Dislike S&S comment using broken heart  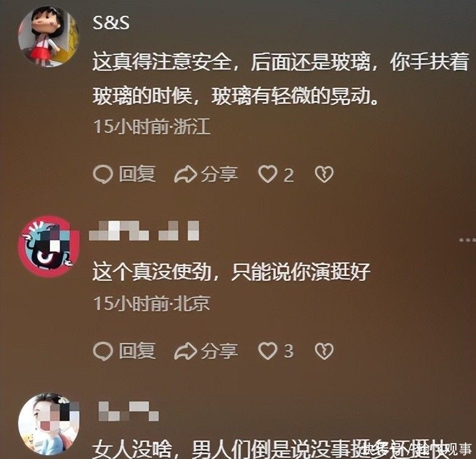[324, 174]
